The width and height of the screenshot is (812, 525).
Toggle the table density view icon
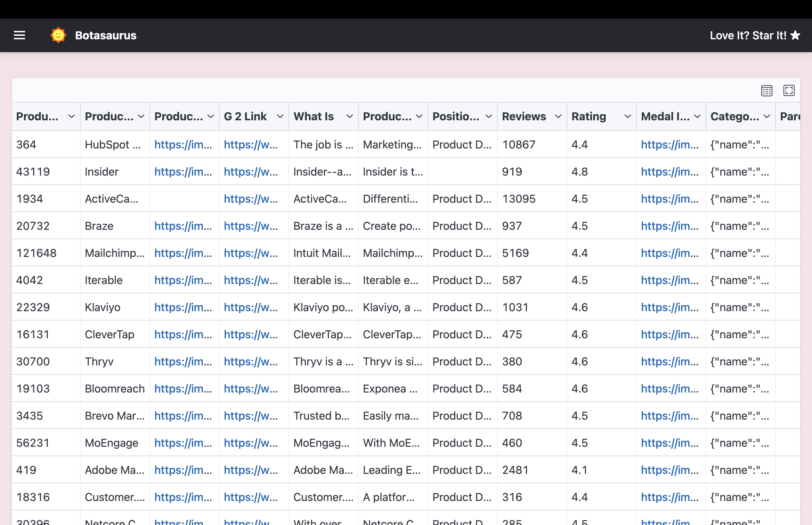pos(766,91)
